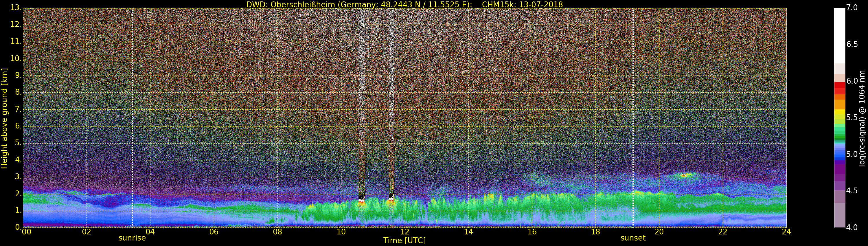Click the Time [UTC] axis label
The image size is (868, 246).
click(404, 241)
